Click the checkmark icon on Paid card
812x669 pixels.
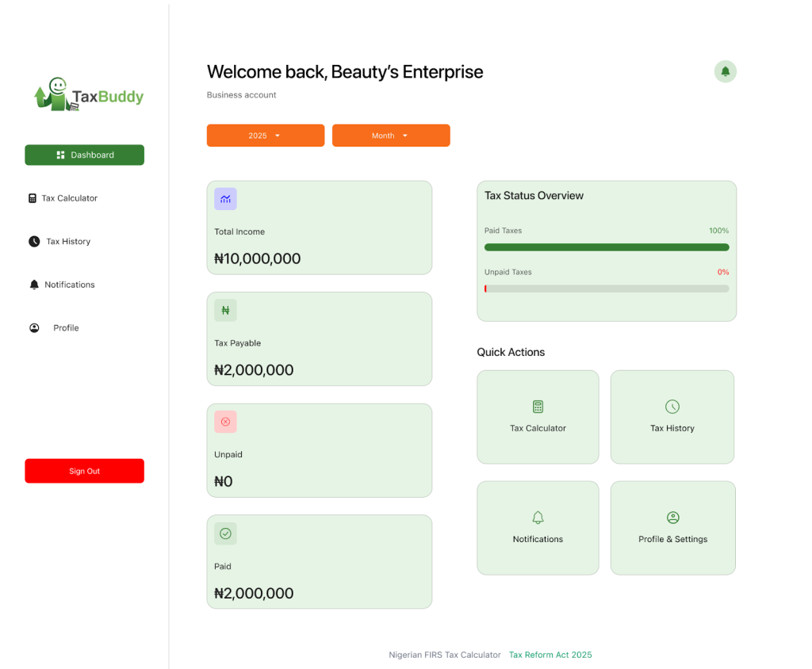pos(225,533)
